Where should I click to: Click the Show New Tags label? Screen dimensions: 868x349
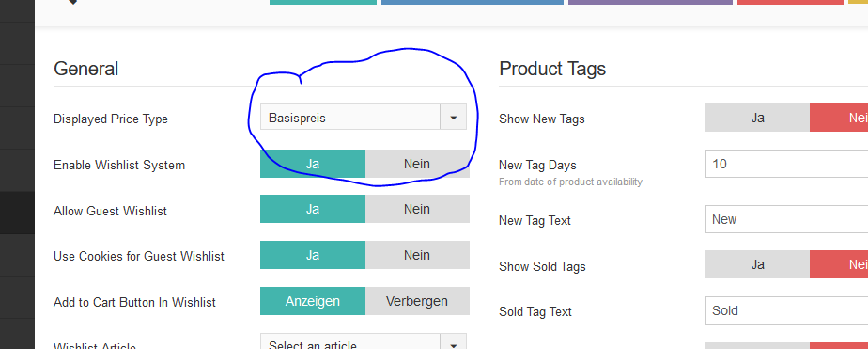(541, 119)
